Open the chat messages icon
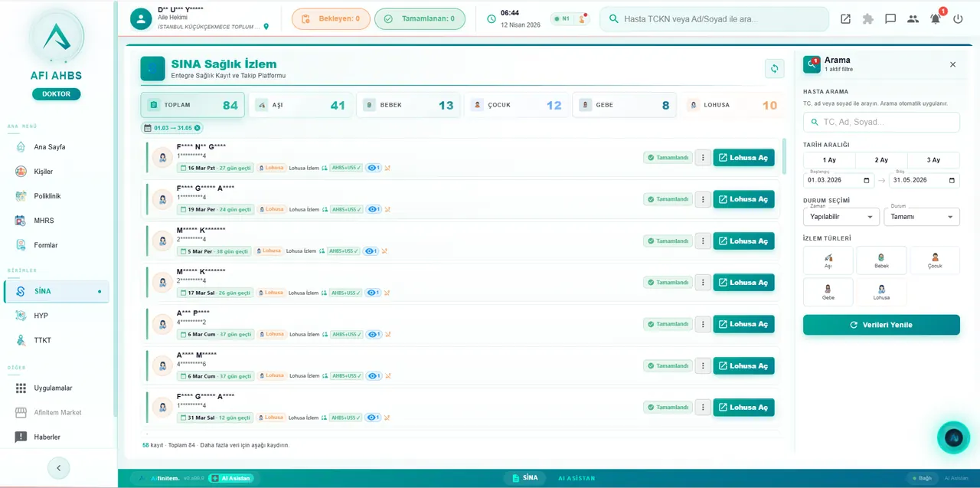 pyautogui.click(x=890, y=19)
